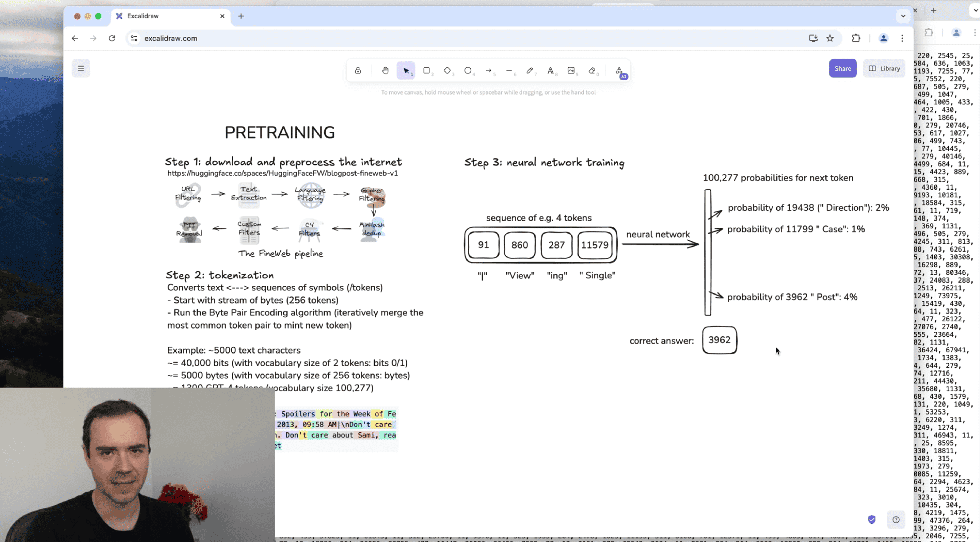Image resolution: width=980 pixels, height=542 pixels.
Task: Select the Hand panning tool
Action: coord(385,70)
